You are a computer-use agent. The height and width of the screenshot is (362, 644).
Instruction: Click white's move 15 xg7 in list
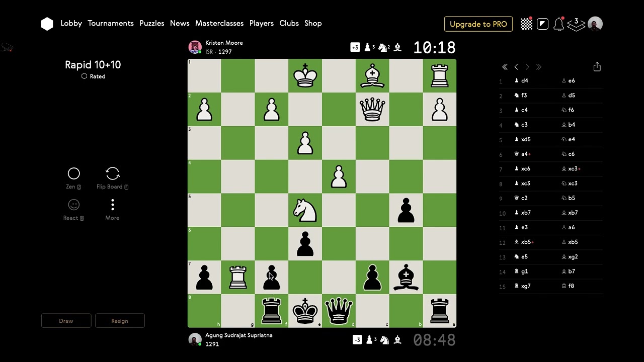[522, 286]
